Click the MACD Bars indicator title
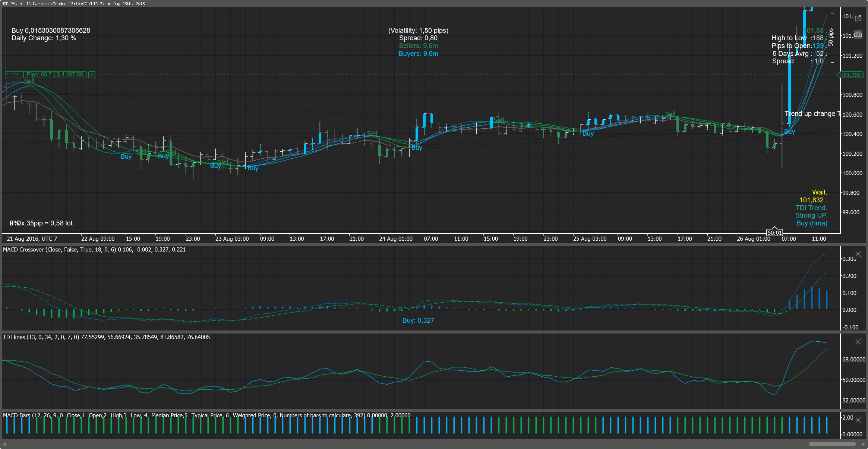 click(206, 415)
